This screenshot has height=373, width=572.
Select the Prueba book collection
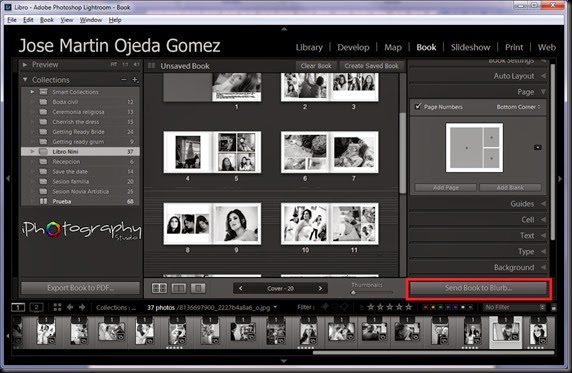pyautogui.click(x=80, y=201)
